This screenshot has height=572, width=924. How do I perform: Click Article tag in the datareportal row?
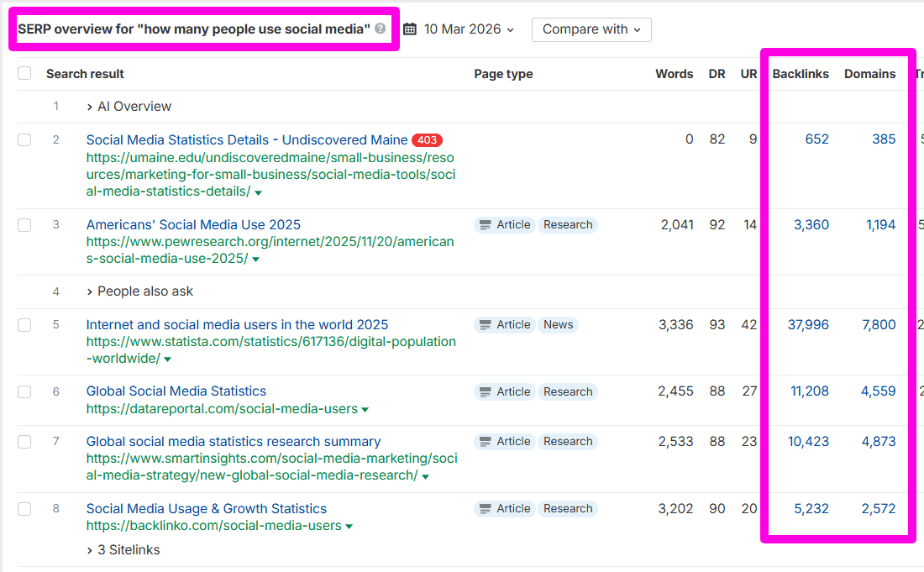[505, 391]
